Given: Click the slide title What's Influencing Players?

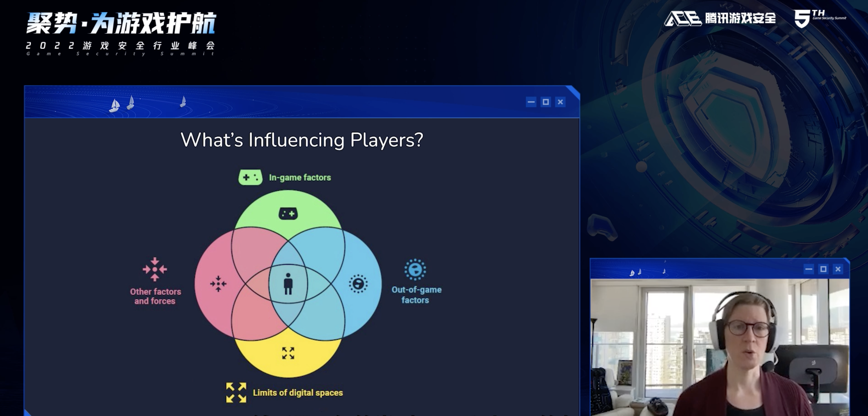Looking at the screenshot, I should tap(302, 140).
